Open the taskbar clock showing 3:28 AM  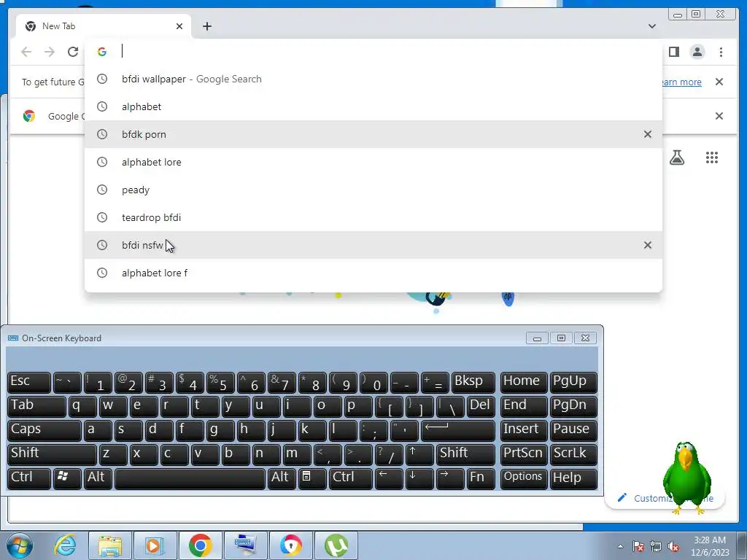(710, 546)
